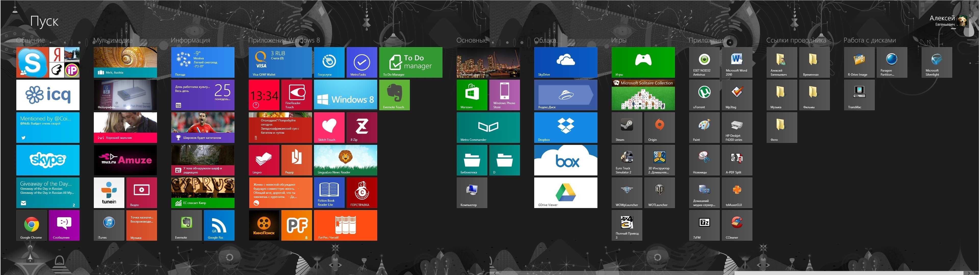Screen dimensions: 980x275
Task: Launch ESET NOD32 Antivirus tile
Action: pos(704,62)
